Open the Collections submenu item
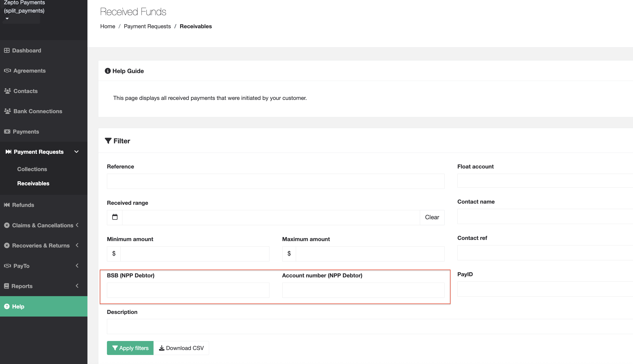The width and height of the screenshot is (633, 364). tap(32, 169)
